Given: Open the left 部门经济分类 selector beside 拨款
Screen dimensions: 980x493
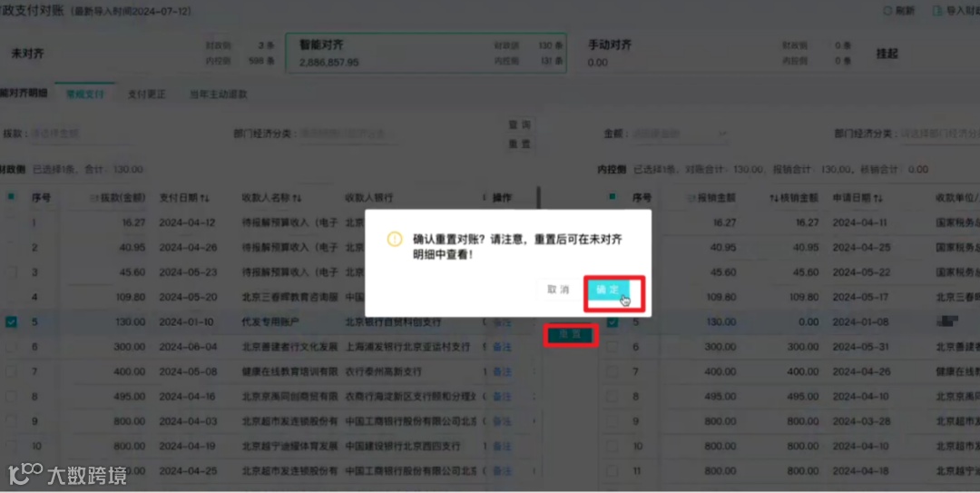Looking at the screenshot, I should point(348,133).
